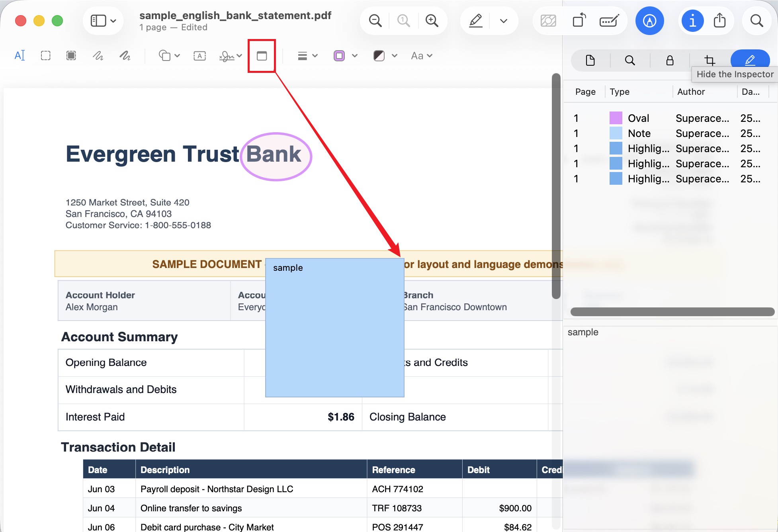Toggle the Markup toolbar button
The width and height of the screenshot is (778, 532).
(649, 21)
